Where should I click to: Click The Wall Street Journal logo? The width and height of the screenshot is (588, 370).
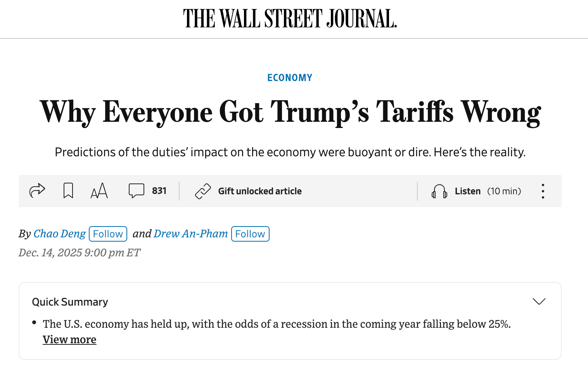(290, 19)
